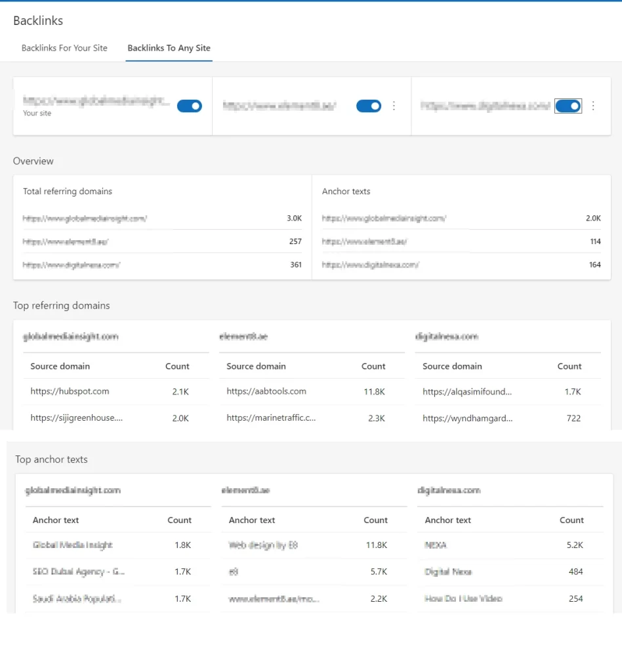The image size is (622, 672).
Task: Click the sijigreenhouse source domain entry
Action: pos(76,418)
